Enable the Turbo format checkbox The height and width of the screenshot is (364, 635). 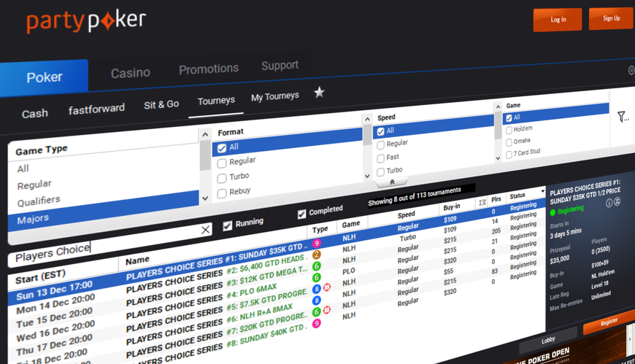point(222,178)
